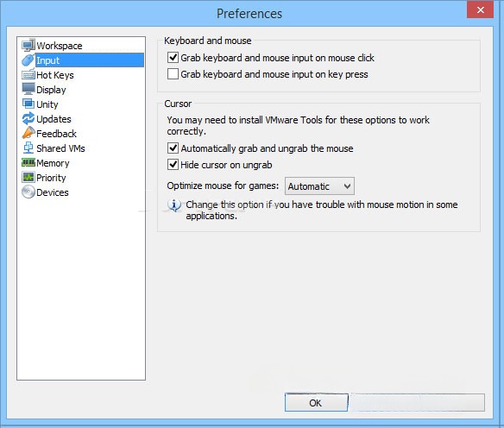Uncheck Hide cursor on ungrab
This screenshot has height=428, width=504.
point(173,165)
